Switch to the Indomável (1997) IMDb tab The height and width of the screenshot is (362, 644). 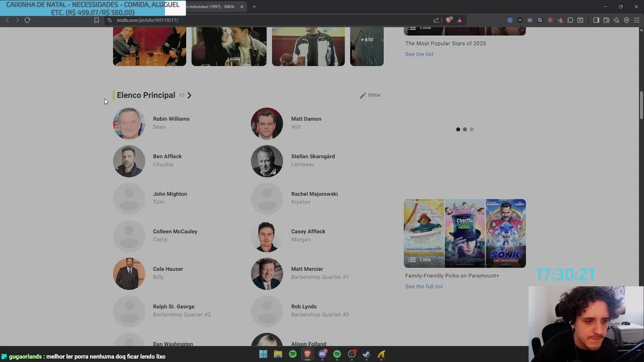211,7
